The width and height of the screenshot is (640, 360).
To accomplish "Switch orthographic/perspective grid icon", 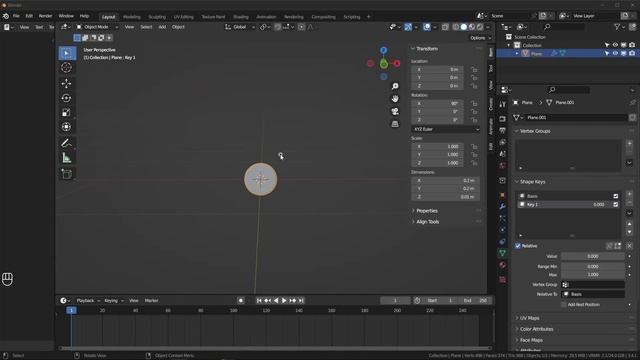I will pos(395,124).
